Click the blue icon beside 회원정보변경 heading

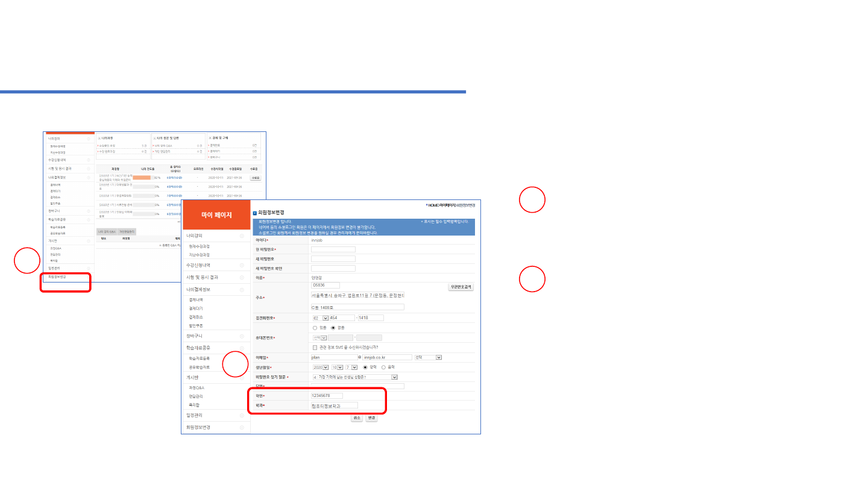click(255, 213)
